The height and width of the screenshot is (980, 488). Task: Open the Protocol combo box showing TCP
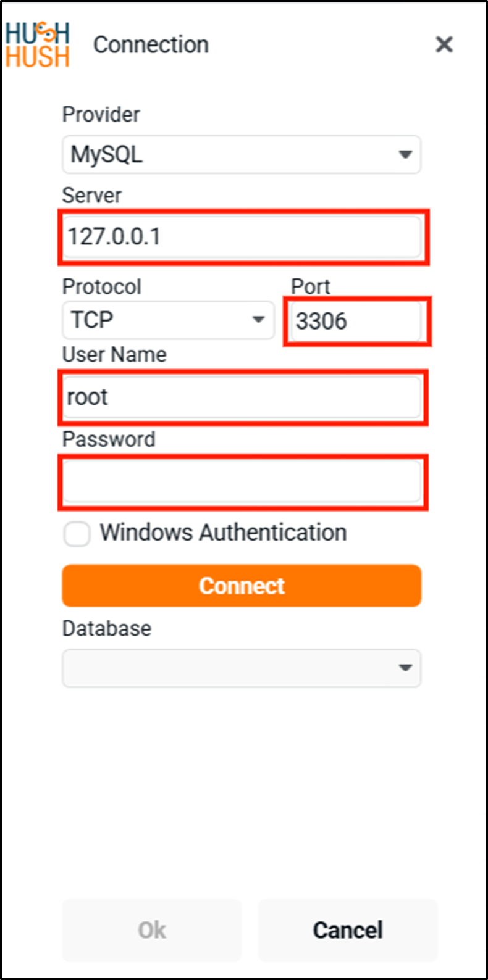(x=168, y=320)
